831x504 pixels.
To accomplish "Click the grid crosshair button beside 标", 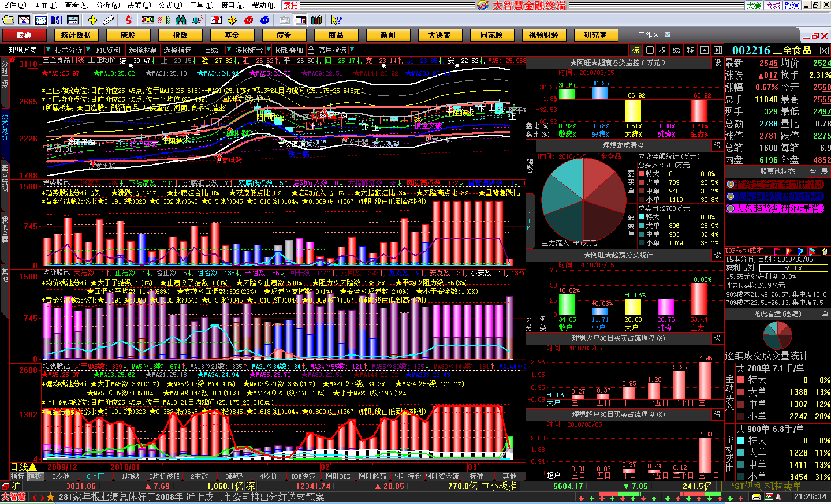I will tap(650, 50).
